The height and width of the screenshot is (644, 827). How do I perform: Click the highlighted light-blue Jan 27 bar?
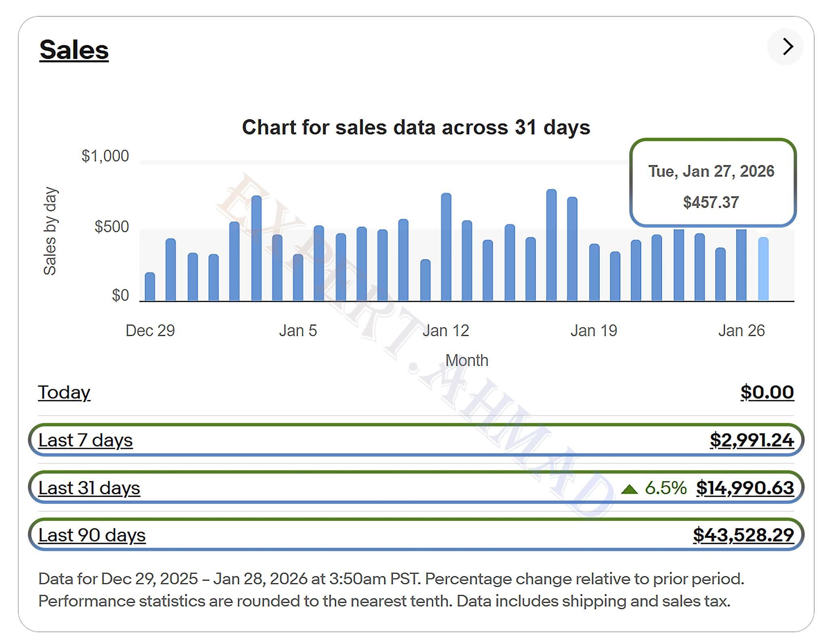tap(763, 270)
